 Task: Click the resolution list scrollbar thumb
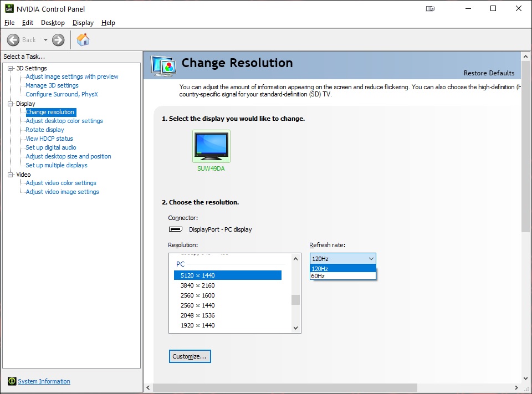(x=295, y=300)
